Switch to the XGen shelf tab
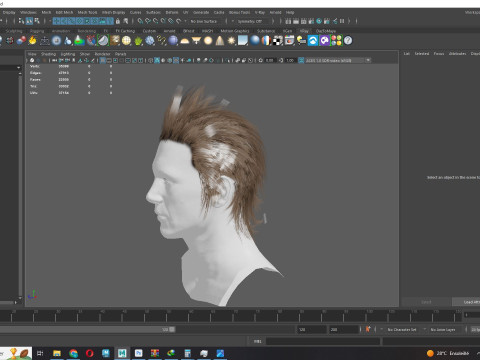Screen dimensions: 480x360 point(287,31)
